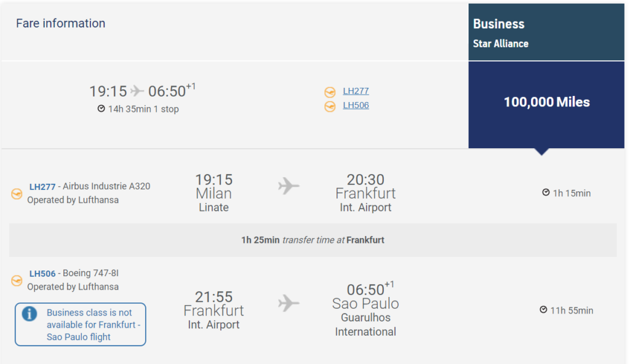Open LH277 link in fare summary
The image size is (630, 364).
(356, 91)
